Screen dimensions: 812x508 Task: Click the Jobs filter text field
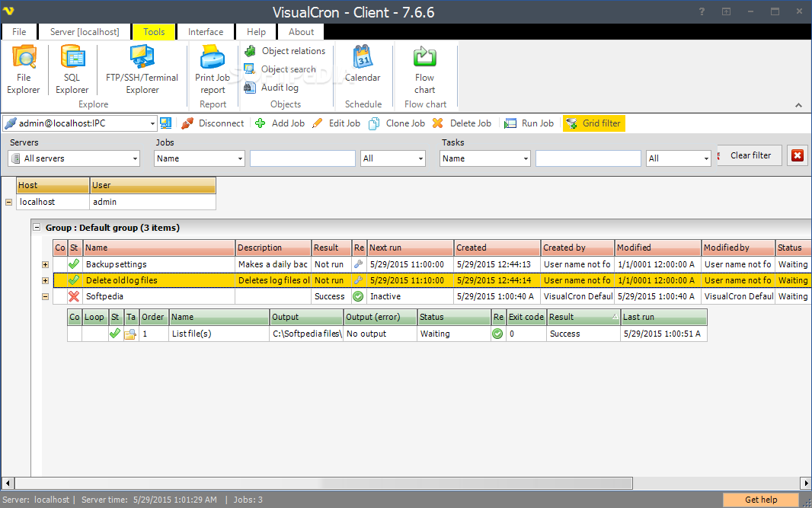302,158
